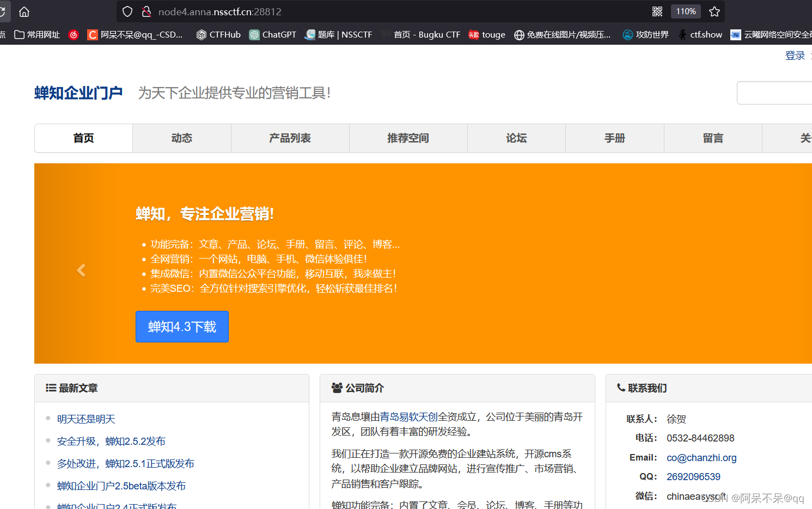Image resolution: width=812 pixels, height=509 pixels.
Task: Open the CTFHub bookmark
Action: [218, 34]
